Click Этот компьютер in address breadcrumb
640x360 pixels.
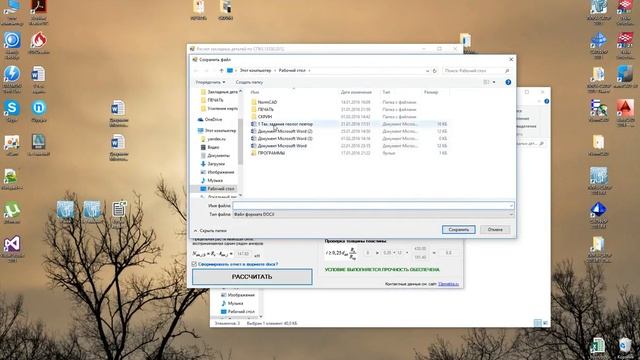(256, 71)
